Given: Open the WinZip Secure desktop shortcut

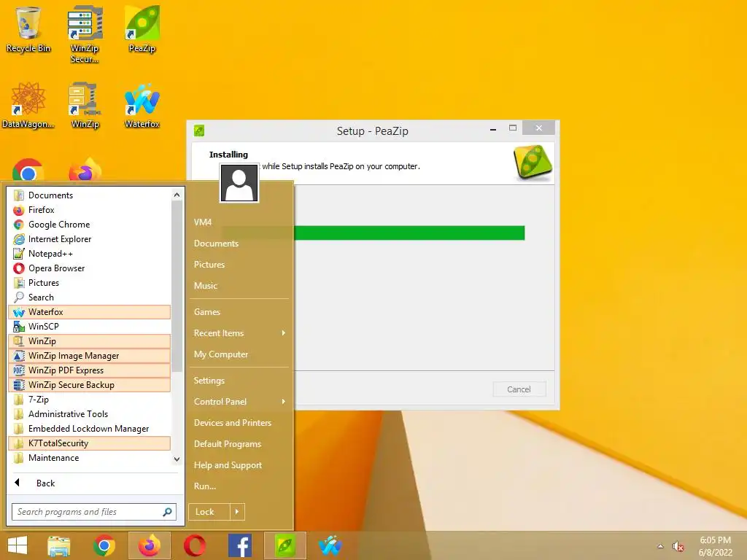Looking at the screenshot, I should click(x=85, y=34).
